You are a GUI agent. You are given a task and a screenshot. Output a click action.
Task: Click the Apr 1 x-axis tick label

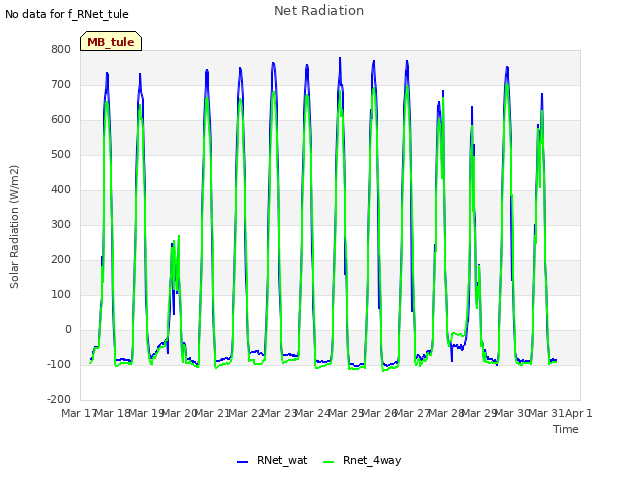(579, 413)
